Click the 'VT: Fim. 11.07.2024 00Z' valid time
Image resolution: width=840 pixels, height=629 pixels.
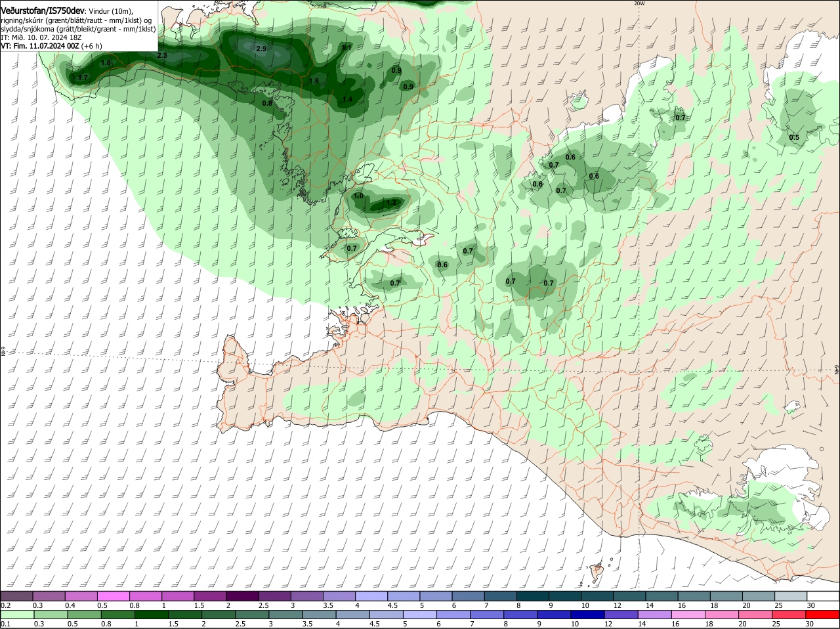[x=40, y=46]
